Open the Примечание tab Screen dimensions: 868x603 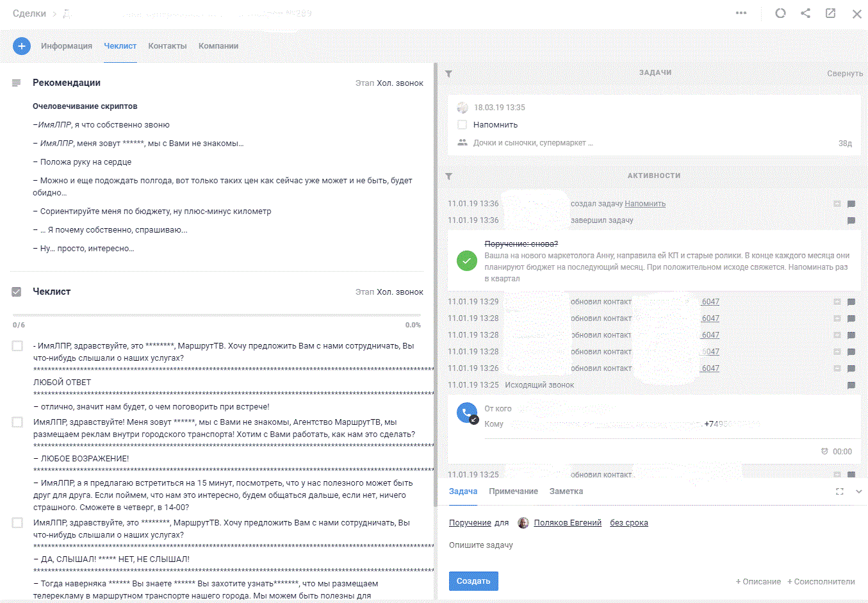(513, 491)
